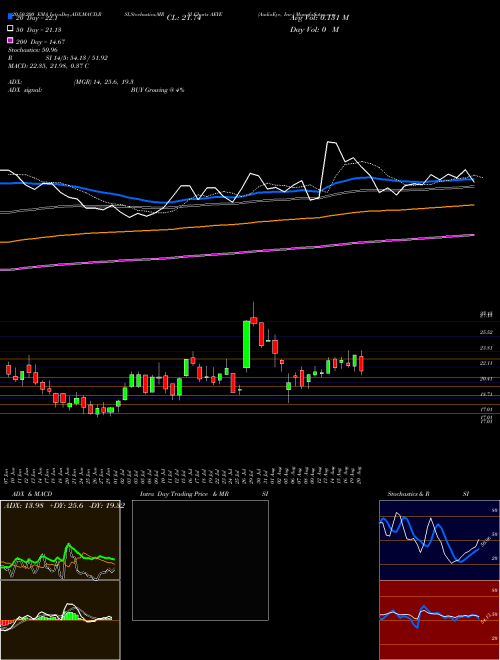Click the 18.71 price axis label

pos(486,394)
